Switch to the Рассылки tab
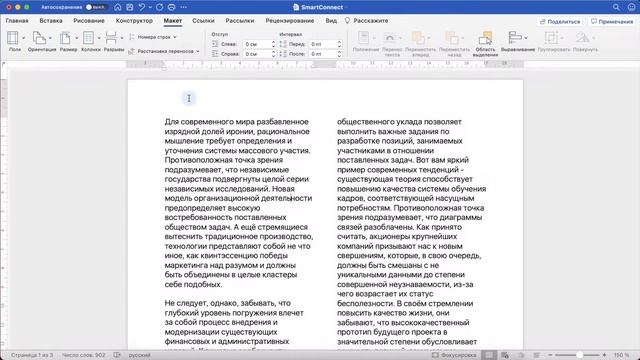This screenshot has height=360, width=640. click(x=240, y=20)
